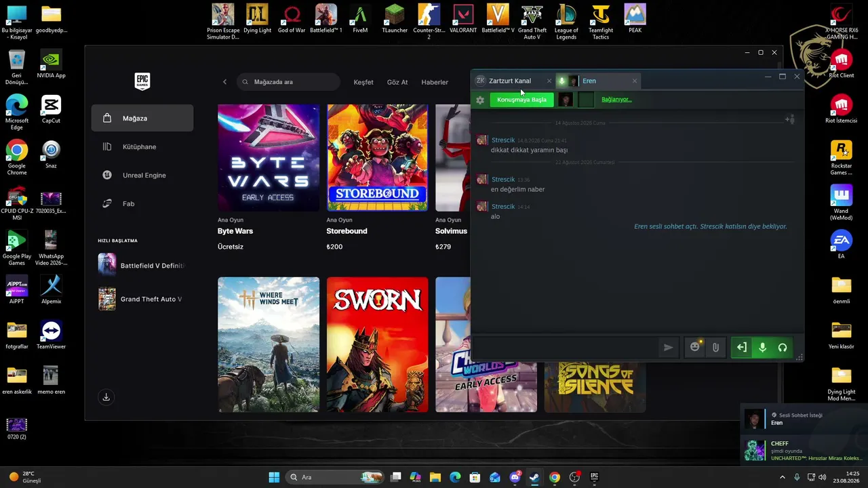Open the chat settings gear in Steam chat
Screen dimensions: 868x488
[x=480, y=100]
